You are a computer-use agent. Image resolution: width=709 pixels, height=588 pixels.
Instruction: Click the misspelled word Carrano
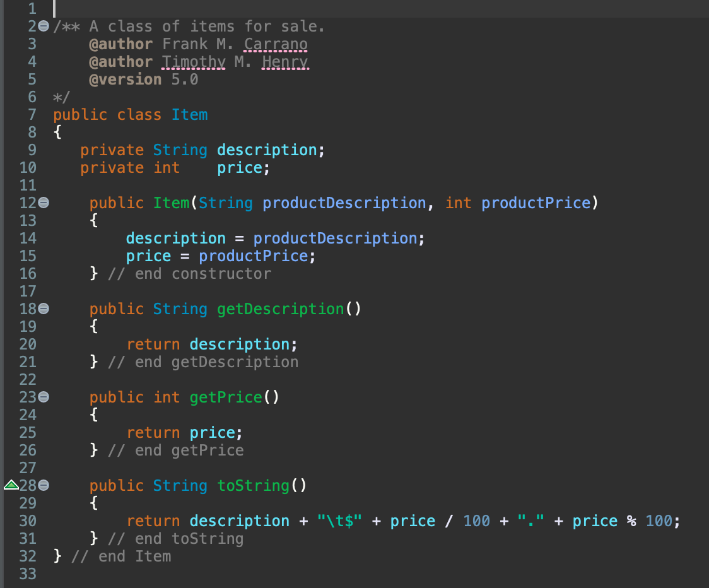coord(276,44)
